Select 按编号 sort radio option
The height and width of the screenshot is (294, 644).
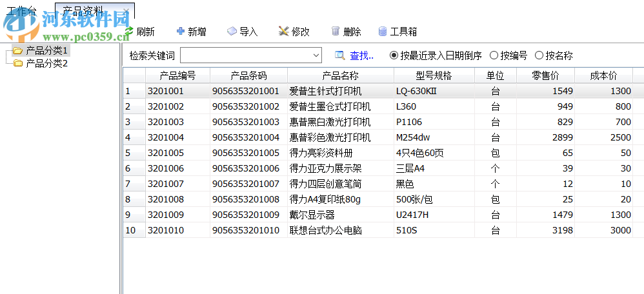tap(494, 55)
